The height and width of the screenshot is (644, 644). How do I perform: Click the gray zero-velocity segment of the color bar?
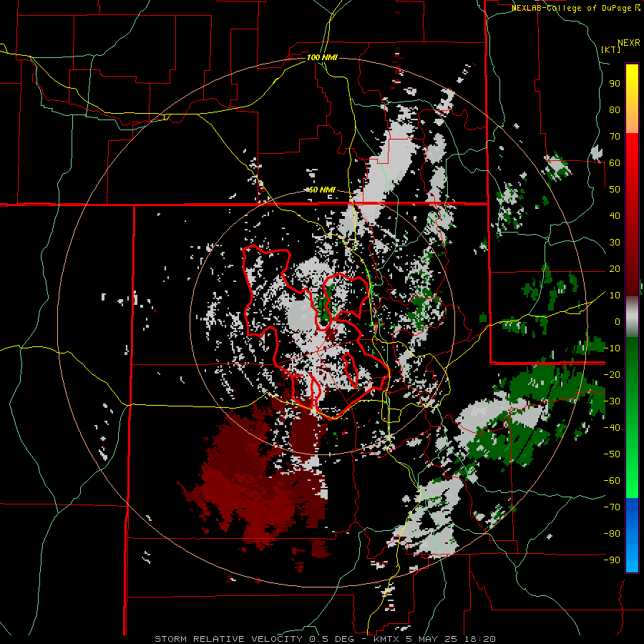632,318
